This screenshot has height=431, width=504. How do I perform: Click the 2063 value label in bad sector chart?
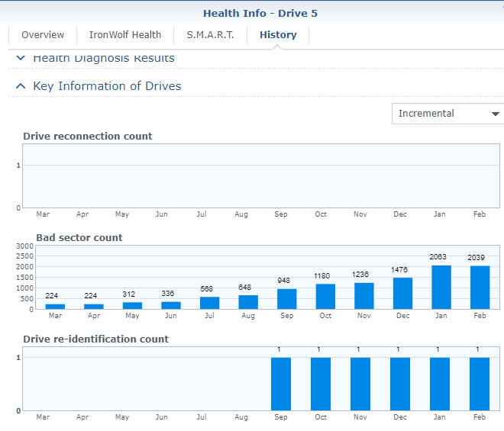tap(438, 256)
